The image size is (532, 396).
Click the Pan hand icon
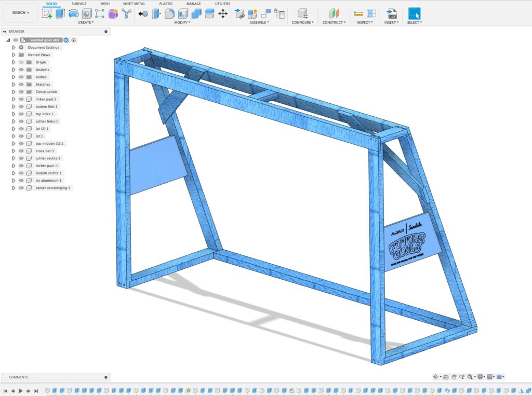[454, 377]
